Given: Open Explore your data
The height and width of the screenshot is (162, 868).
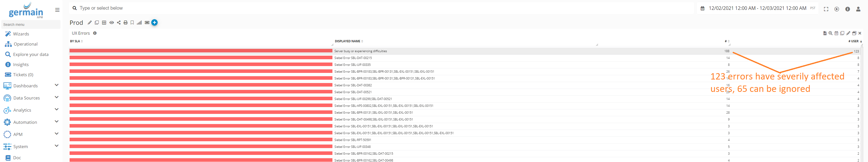Looking at the screenshot, I should click(x=30, y=54).
